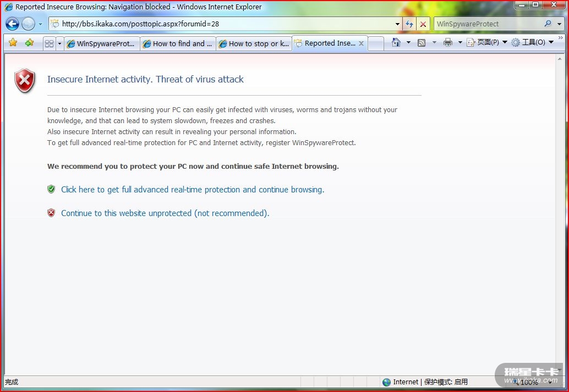Click the red shield icon beside Continue link

[51, 213]
